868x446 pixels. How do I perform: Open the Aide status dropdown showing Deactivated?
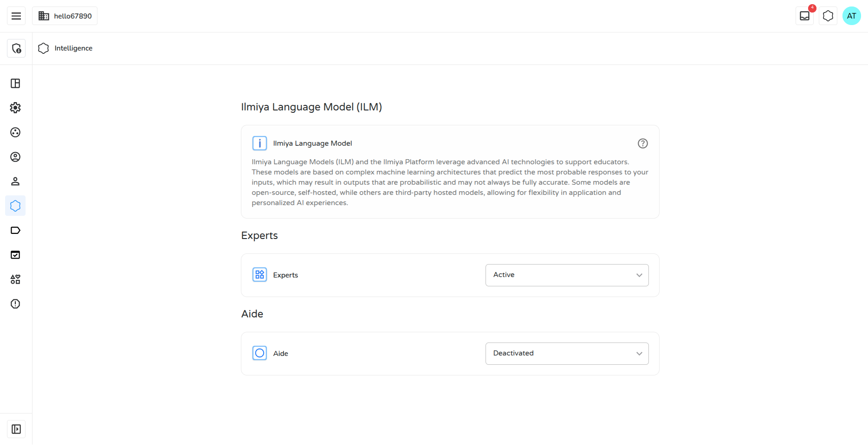click(567, 354)
